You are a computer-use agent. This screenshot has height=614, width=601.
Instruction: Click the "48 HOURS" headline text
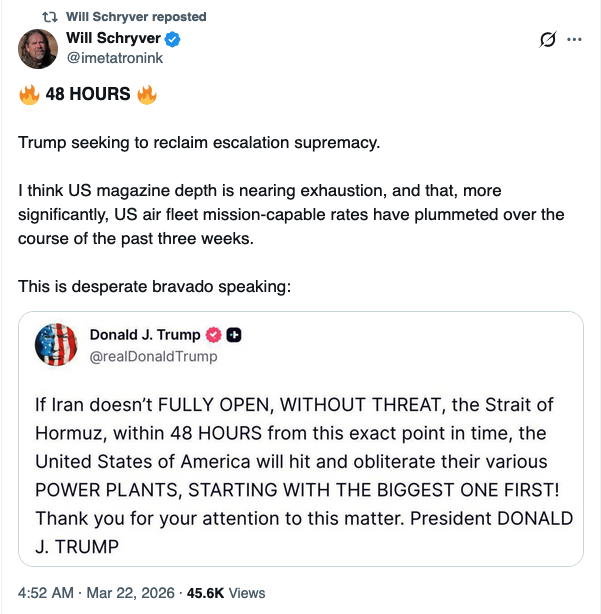(x=88, y=95)
